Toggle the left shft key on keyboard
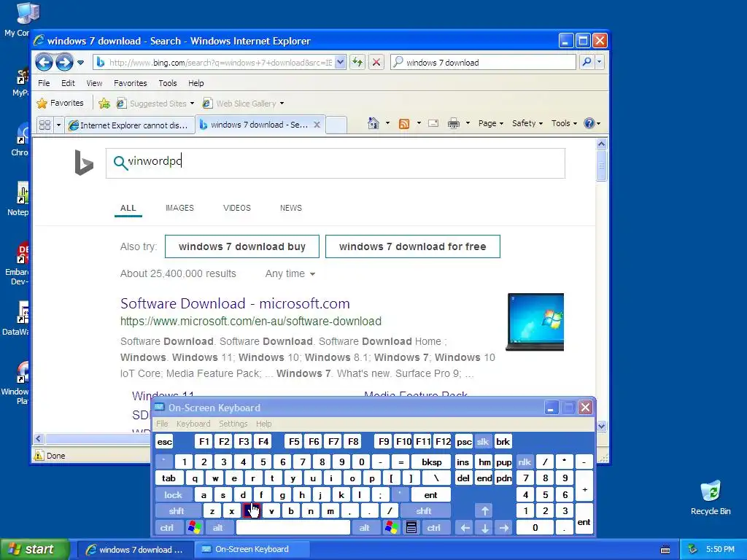Image resolution: width=747 pixels, height=560 pixels. click(177, 511)
